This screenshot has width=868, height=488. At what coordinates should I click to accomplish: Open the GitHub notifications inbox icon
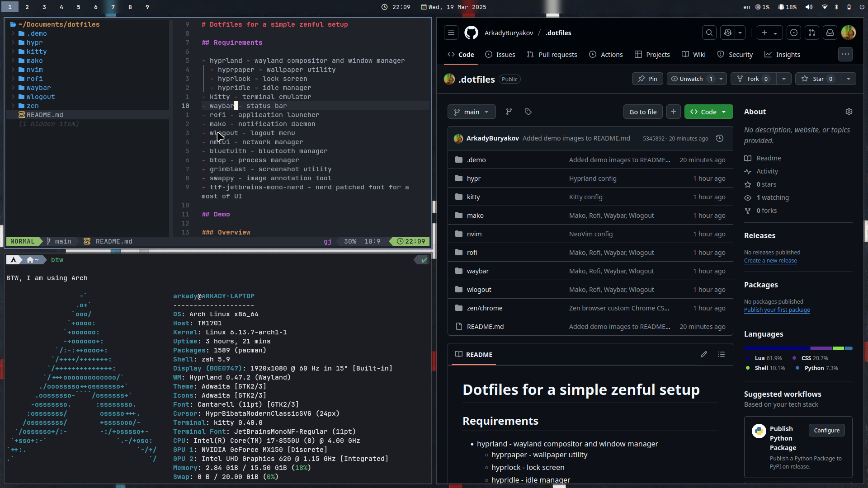tap(830, 33)
